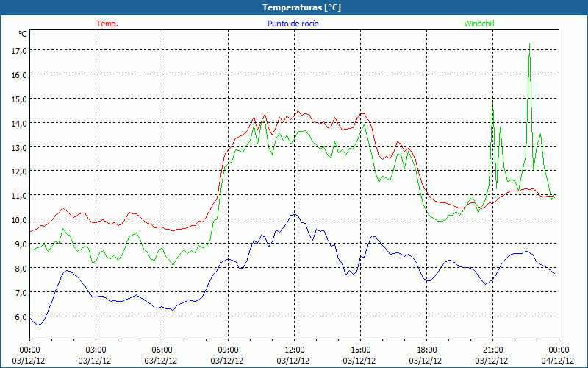Click the 16,0 y-axis value
588x368 pixels.
19,75
